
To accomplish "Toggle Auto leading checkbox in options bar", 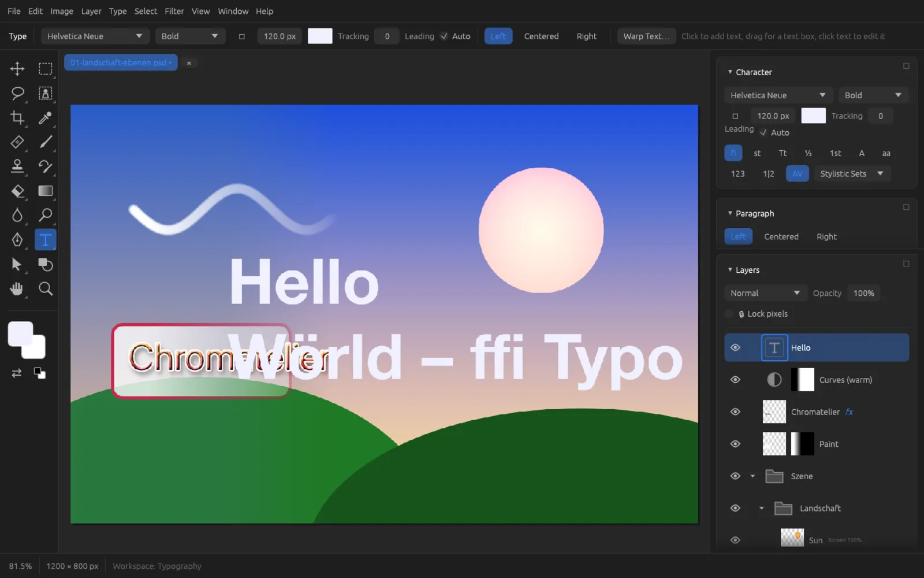I will click(444, 36).
